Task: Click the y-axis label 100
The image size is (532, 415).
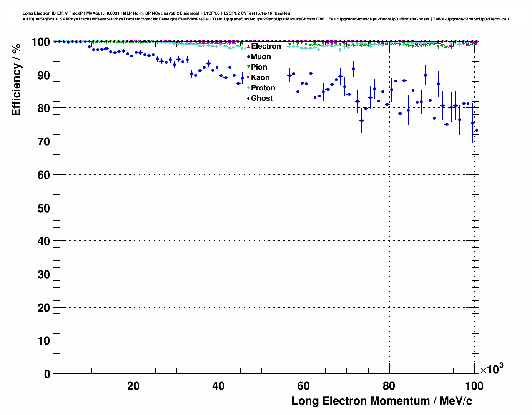Action: [x=41, y=42]
